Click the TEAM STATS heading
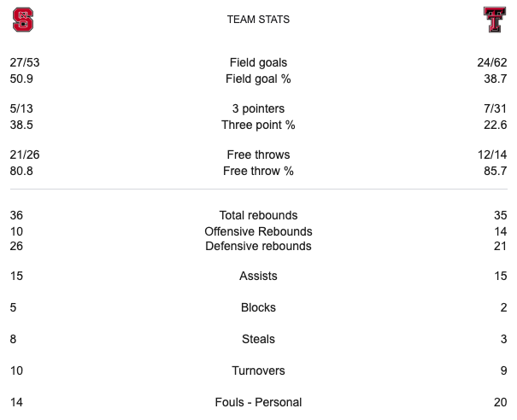Image resolution: width=517 pixels, height=420 pixels. tap(258, 20)
